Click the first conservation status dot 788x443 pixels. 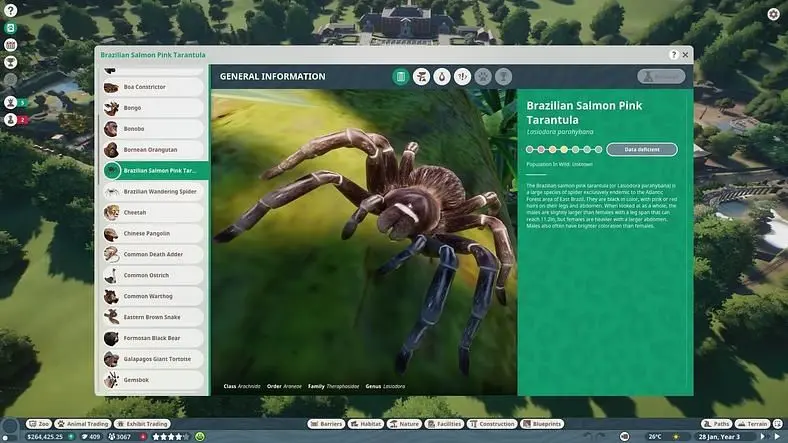529,149
